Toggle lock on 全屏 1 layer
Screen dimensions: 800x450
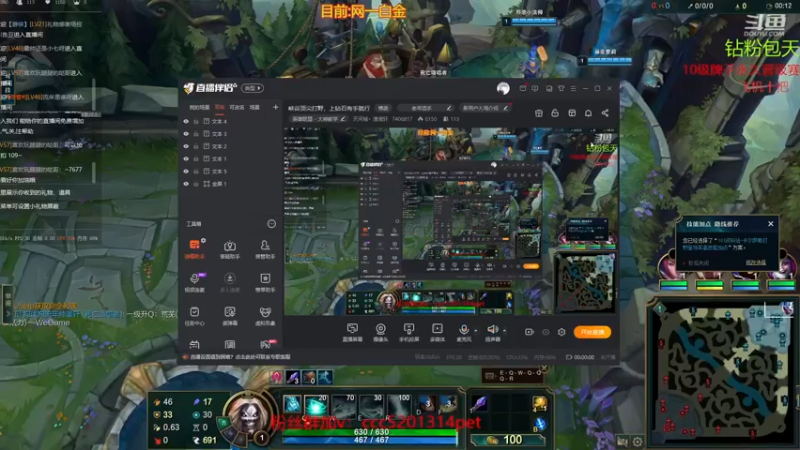coord(196,184)
